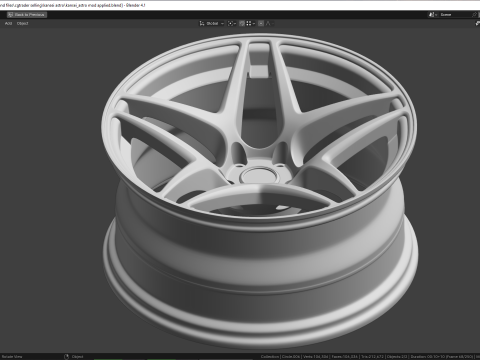Toggle the proportional editing button
The height and width of the screenshot is (360, 480).
tap(261, 23)
